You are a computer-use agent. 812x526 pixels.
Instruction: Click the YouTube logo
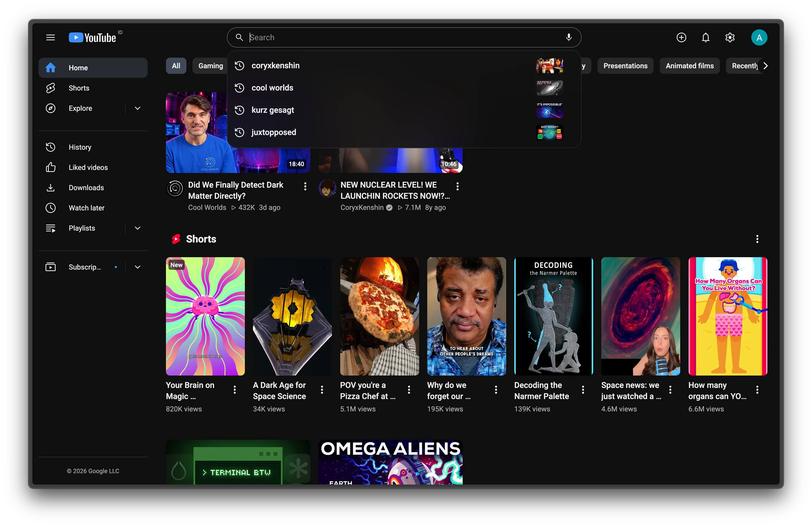coord(93,37)
